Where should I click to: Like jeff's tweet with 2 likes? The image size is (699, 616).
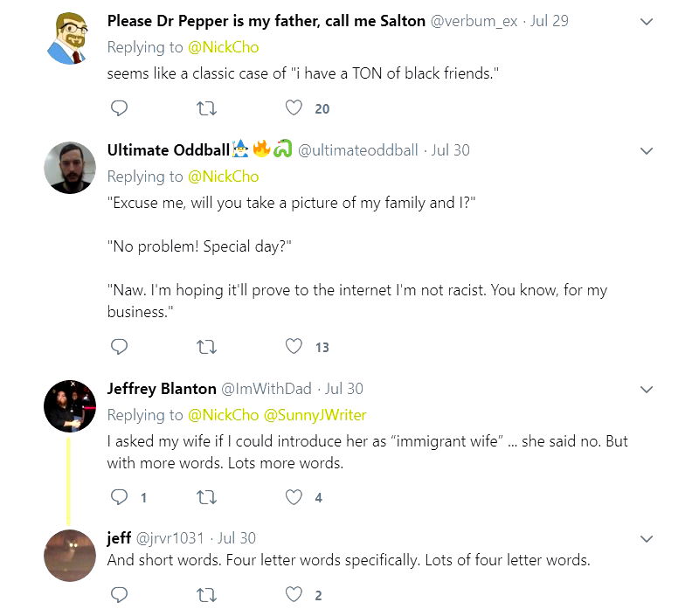[294, 595]
